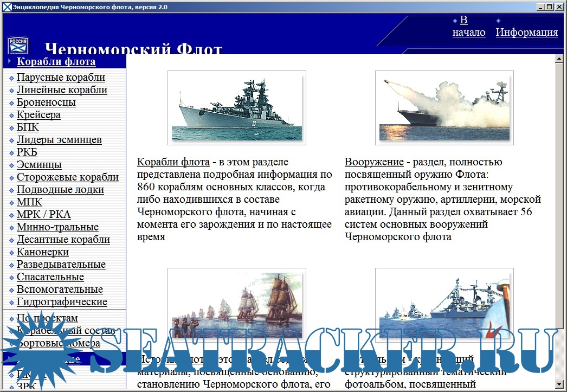
Task: Click the scroll up arrow of content scrollbar
Action: pos(560,59)
